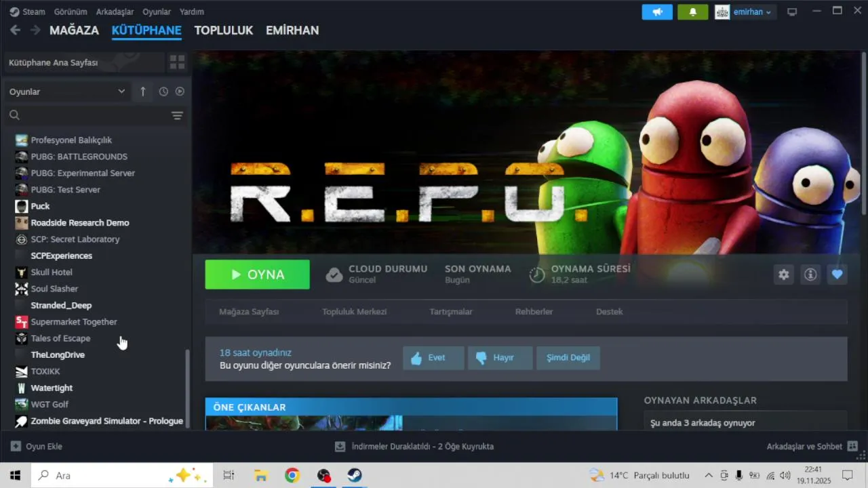Open downloads status İndirmeler Duraklatıldı
868x488 pixels.
tap(414, 447)
